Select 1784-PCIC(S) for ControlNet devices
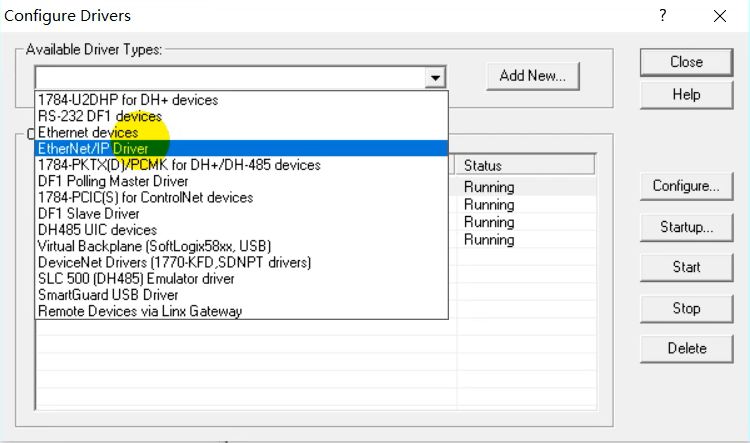The width and height of the screenshot is (750, 443). click(x=242, y=197)
